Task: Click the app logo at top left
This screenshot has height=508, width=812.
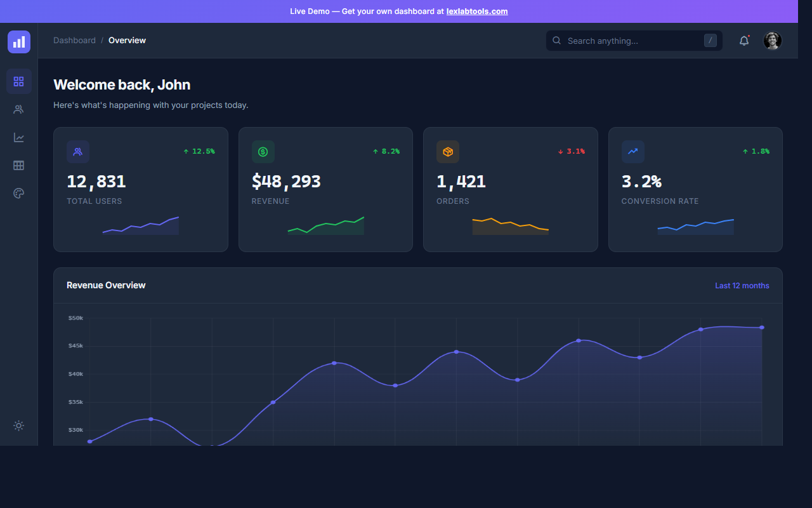Action: [x=18, y=41]
